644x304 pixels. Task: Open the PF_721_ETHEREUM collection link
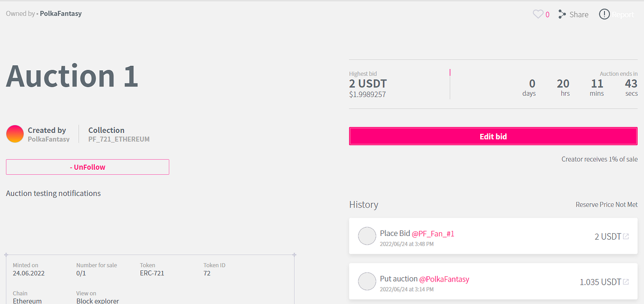119,139
